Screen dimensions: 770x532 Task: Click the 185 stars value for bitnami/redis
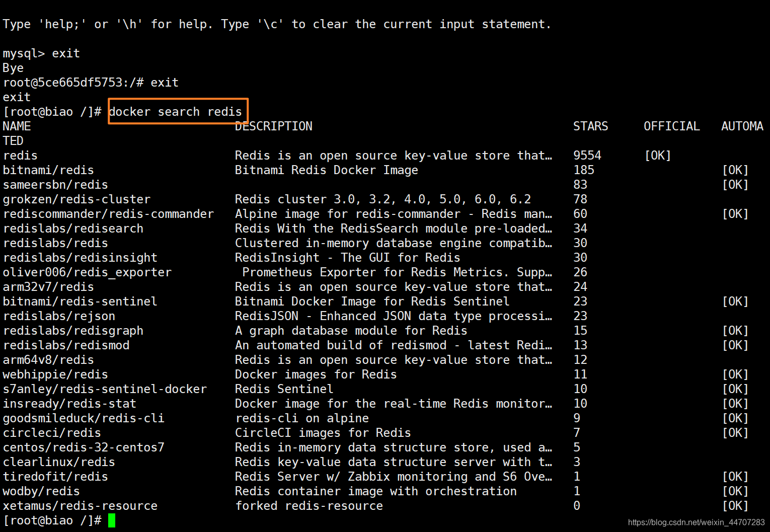click(584, 170)
